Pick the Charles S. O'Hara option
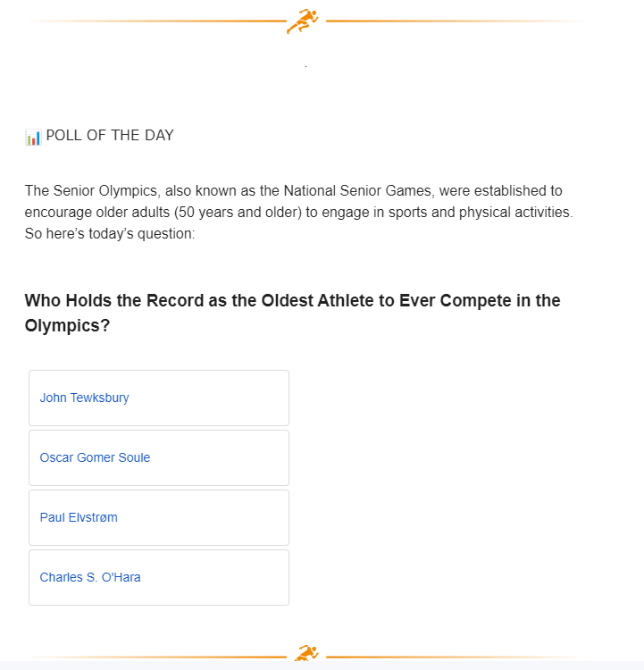644x670 pixels. pos(159,578)
